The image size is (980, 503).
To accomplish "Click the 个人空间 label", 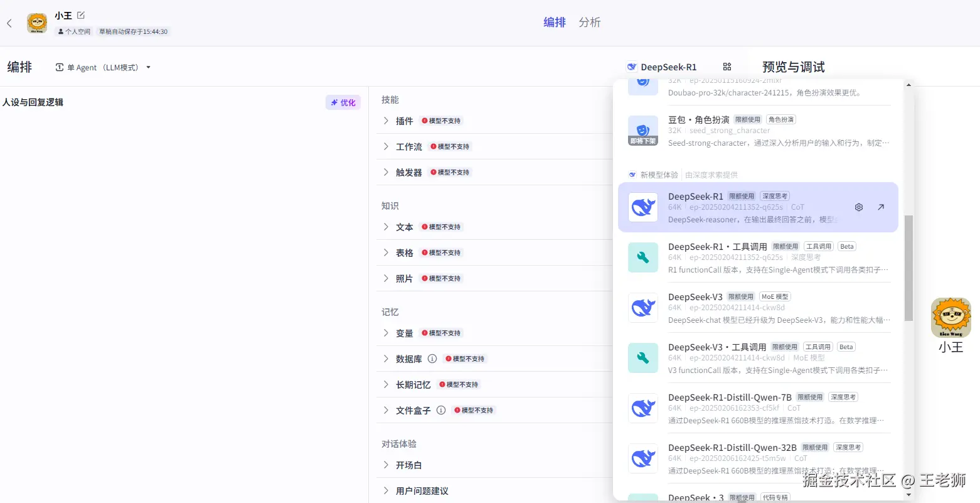I will click(x=74, y=31).
